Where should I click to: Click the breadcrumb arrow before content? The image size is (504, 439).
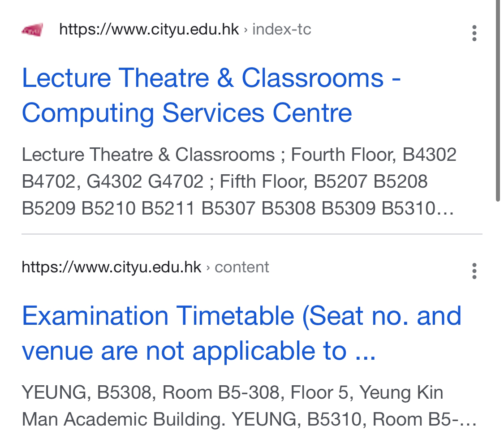pyautogui.click(x=208, y=267)
